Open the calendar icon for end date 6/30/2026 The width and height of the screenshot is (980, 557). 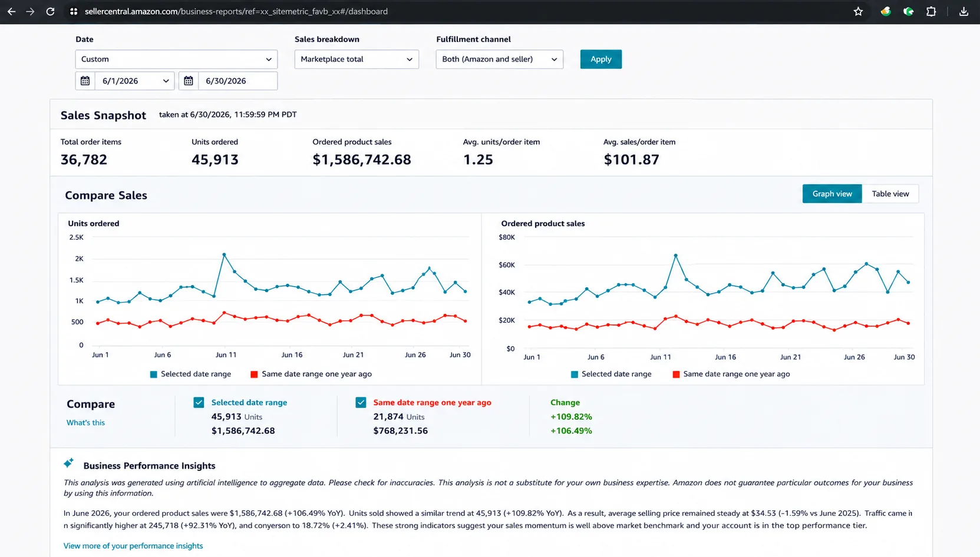tap(189, 81)
